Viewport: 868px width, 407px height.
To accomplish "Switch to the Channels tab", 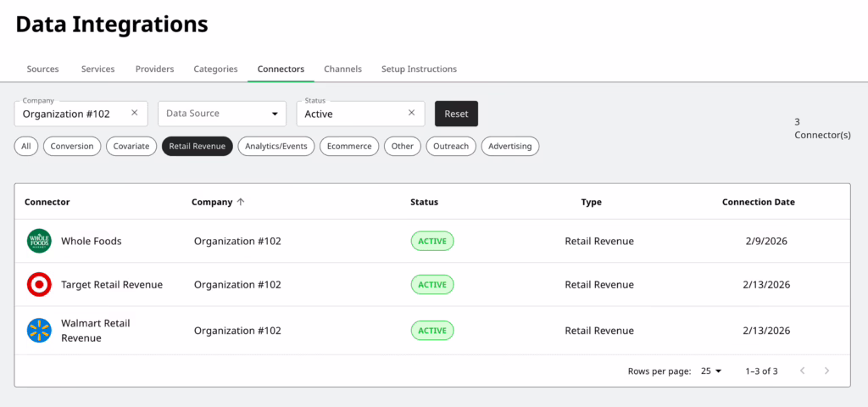I will pos(342,70).
